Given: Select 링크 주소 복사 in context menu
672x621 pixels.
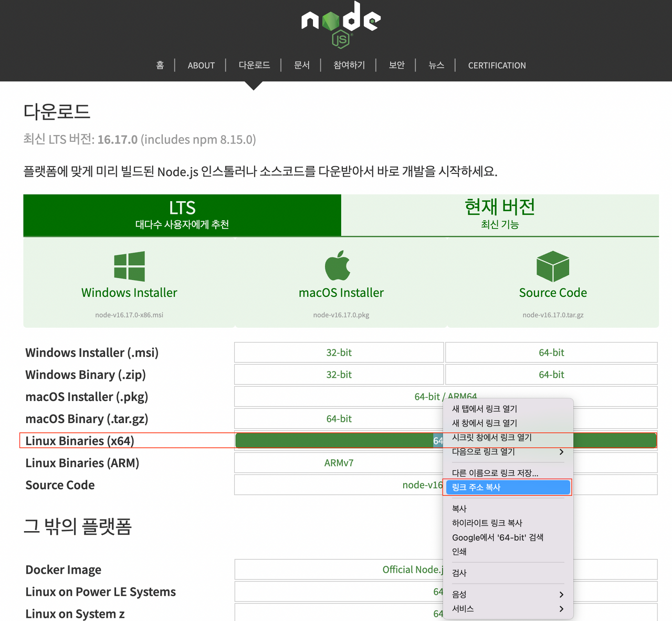Looking at the screenshot, I should click(508, 487).
